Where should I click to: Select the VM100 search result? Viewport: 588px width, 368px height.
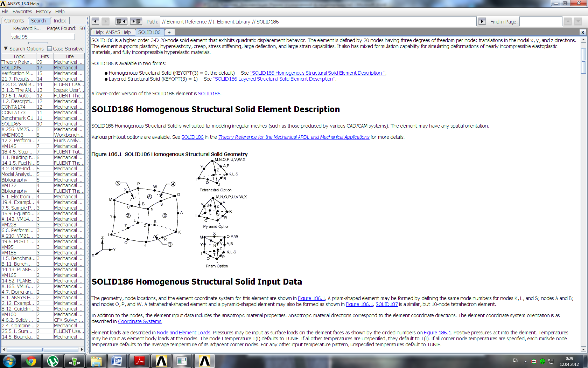[43, 314]
